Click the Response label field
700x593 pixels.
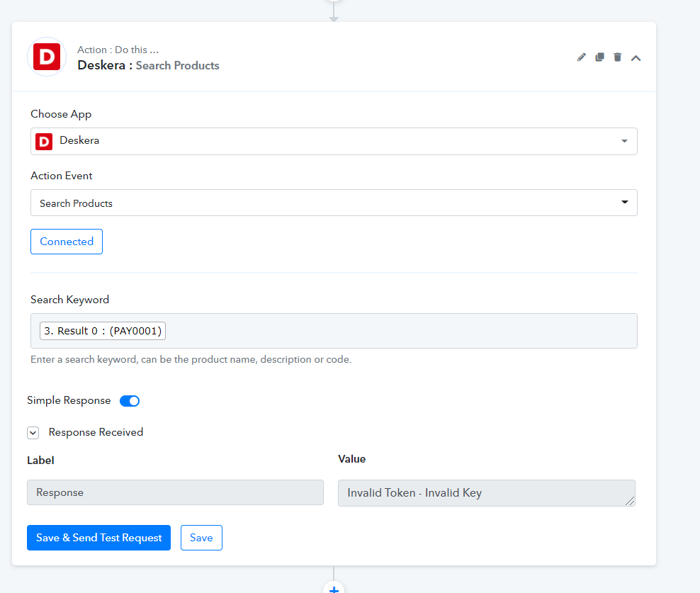coord(175,492)
